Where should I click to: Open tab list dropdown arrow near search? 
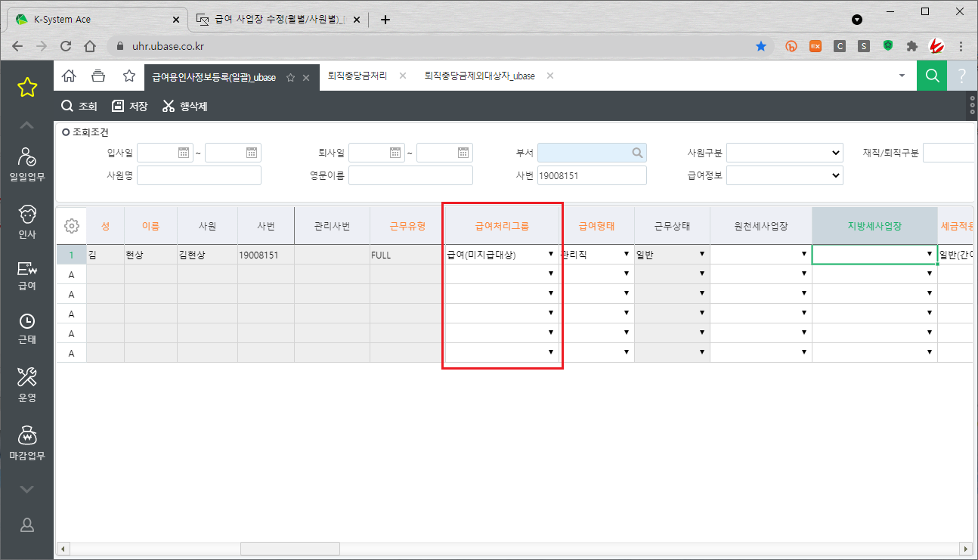click(x=901, y=76)
